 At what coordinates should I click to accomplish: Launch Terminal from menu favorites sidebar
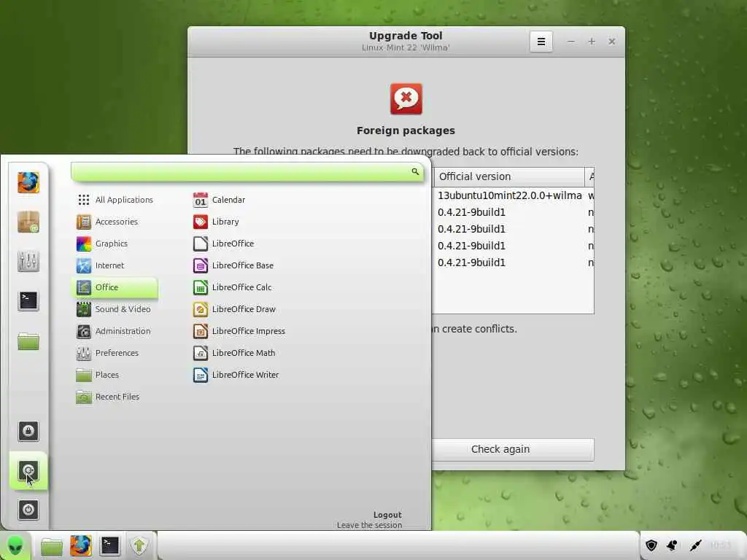point(28,301)
